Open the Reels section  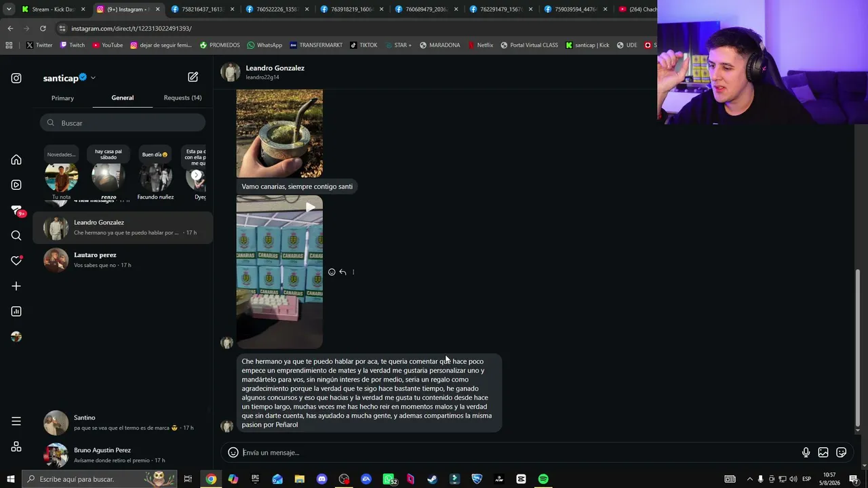tap(16, 185)
